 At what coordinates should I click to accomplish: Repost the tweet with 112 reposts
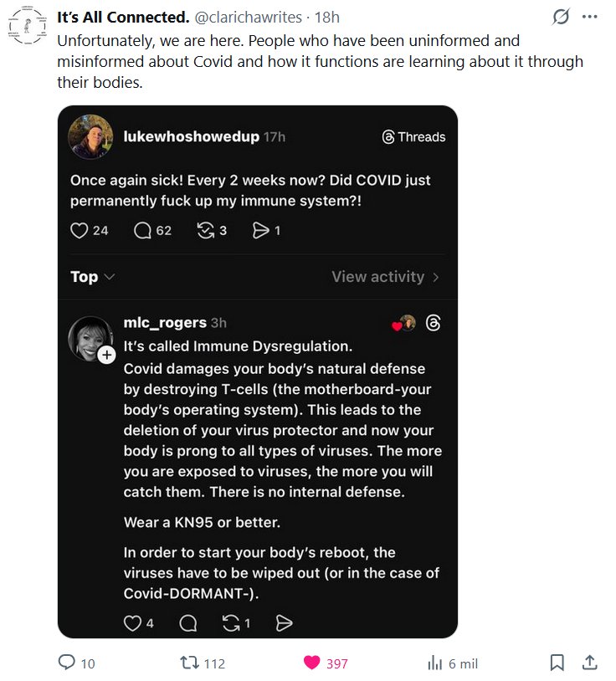(190, 663)
